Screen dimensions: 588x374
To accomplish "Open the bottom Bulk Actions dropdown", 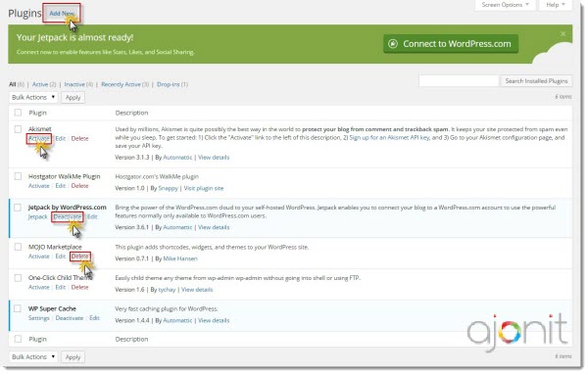I will [33, 357].
